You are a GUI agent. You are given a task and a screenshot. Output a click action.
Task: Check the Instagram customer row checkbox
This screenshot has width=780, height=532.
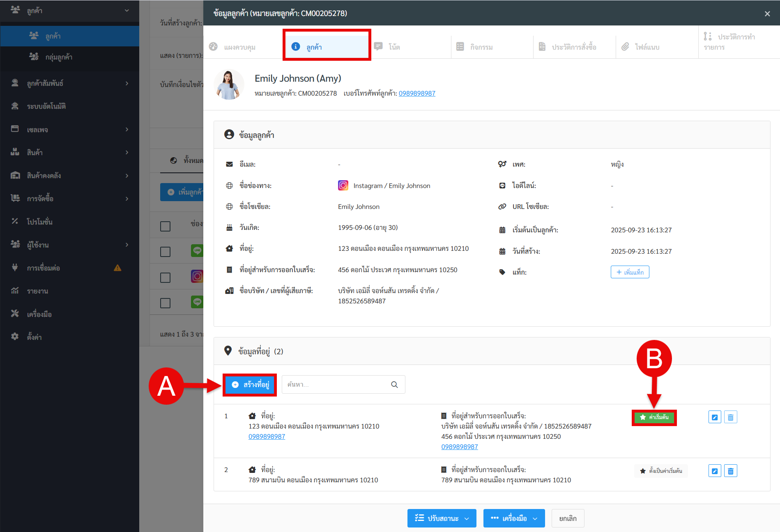165,277
